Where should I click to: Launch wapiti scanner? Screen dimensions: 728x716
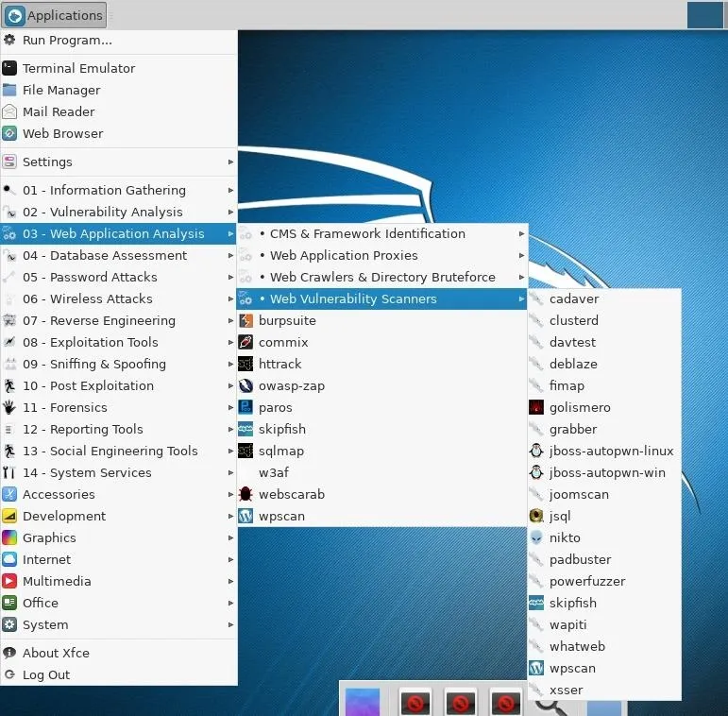pos(604,624)
